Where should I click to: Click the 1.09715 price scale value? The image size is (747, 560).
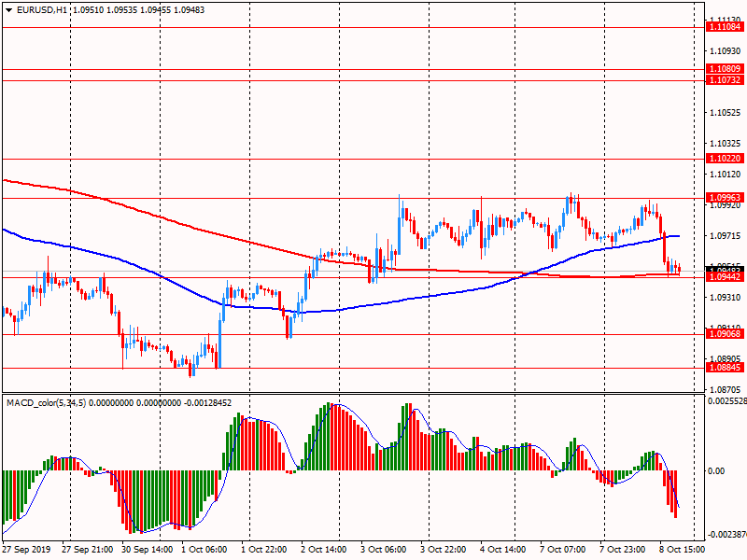click(726, 236)
